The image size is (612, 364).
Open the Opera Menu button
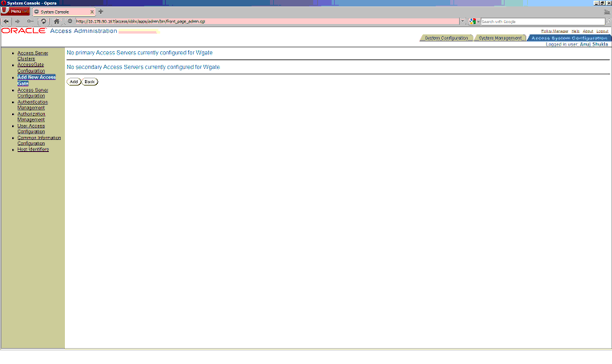tap(15, 11)
